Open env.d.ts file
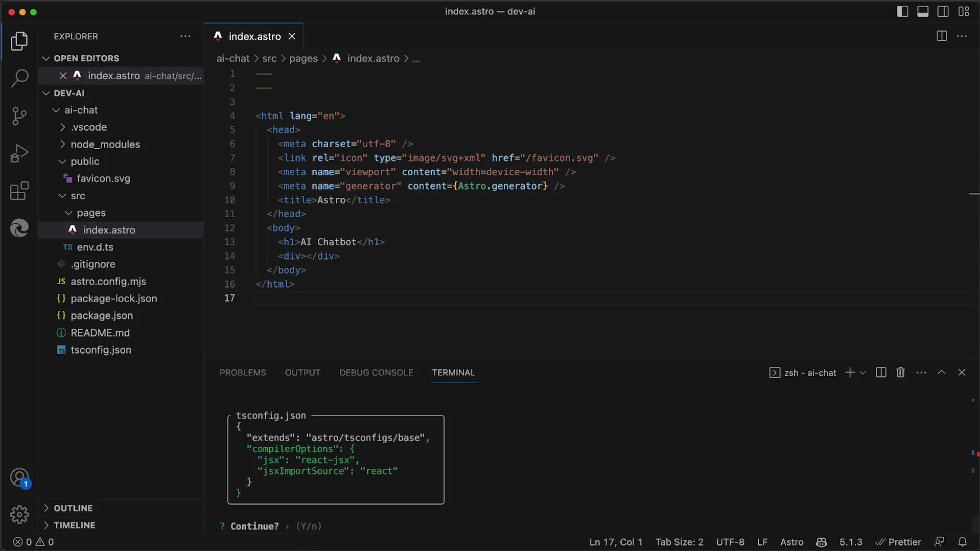Screen dimensions: 980x551 point(121,247)
